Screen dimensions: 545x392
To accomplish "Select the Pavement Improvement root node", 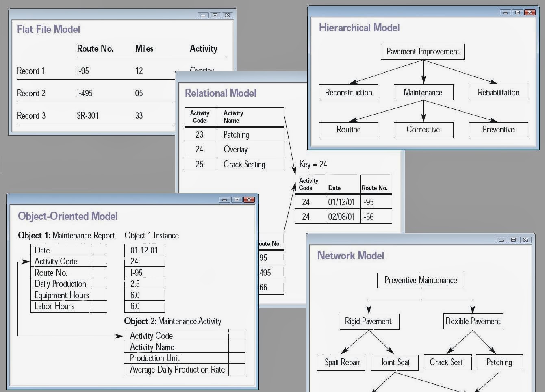I will (x=422, y=52).
